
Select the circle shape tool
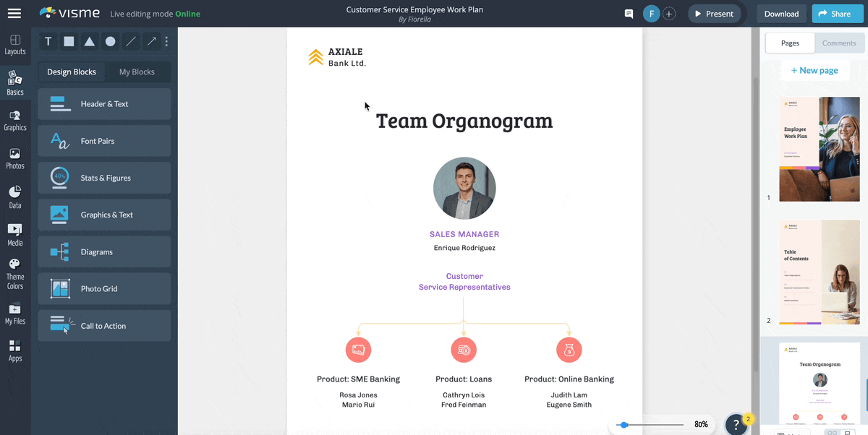(x=110, y=42)
